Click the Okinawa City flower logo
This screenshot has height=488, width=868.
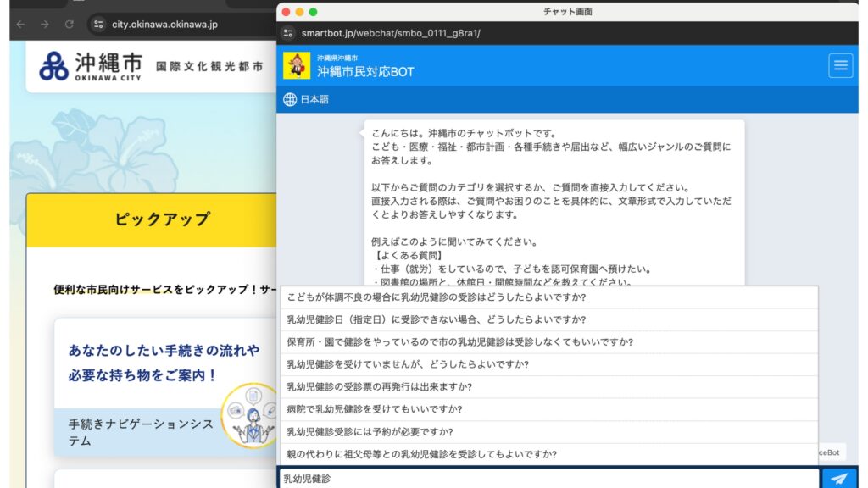[x=54, y=64]
